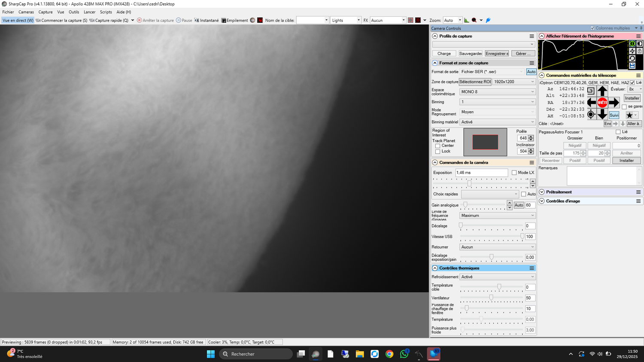Slew telescope right with the right arrow

(x=614, y=103)
